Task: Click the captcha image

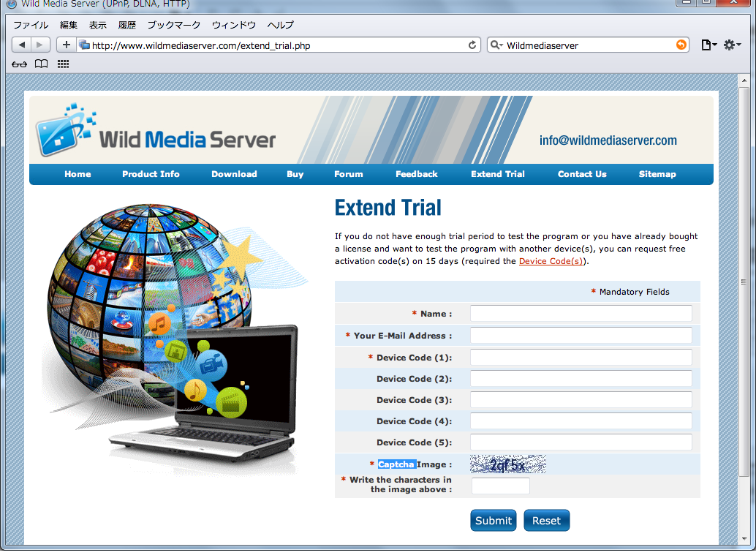Action: click(508, 464)
